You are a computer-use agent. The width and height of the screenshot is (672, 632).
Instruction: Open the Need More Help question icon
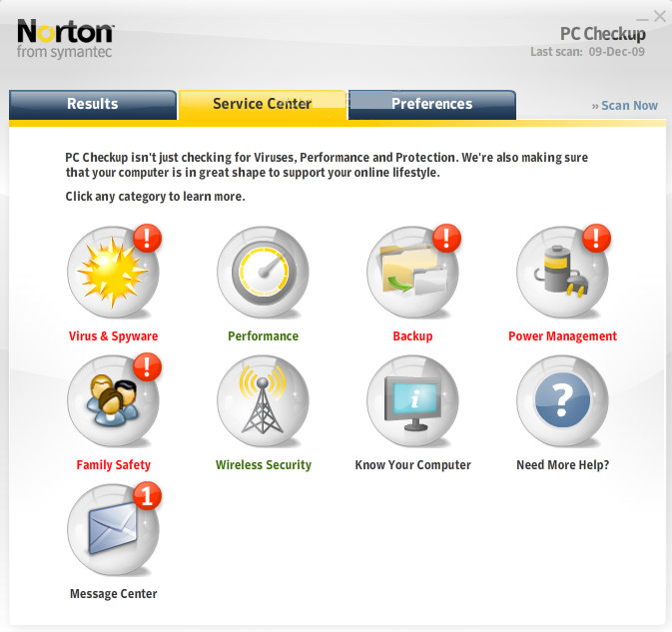click(562, 401)
